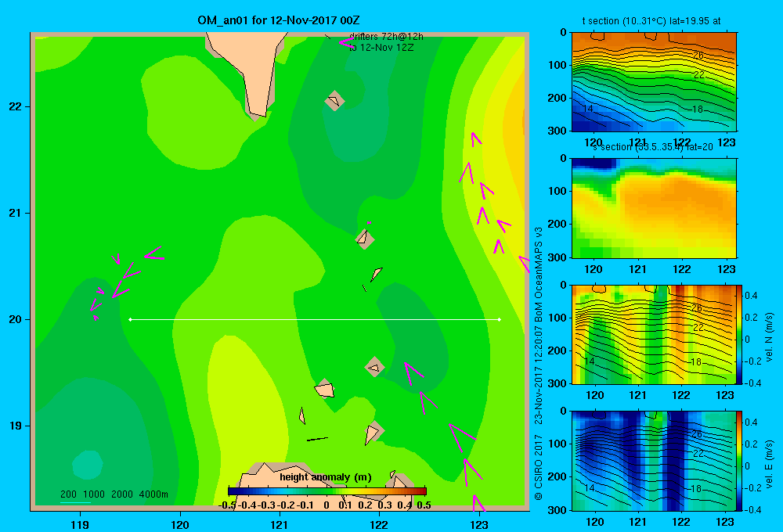Click the 'vel. N (m/s)' axis label

[x=769, y=337]
